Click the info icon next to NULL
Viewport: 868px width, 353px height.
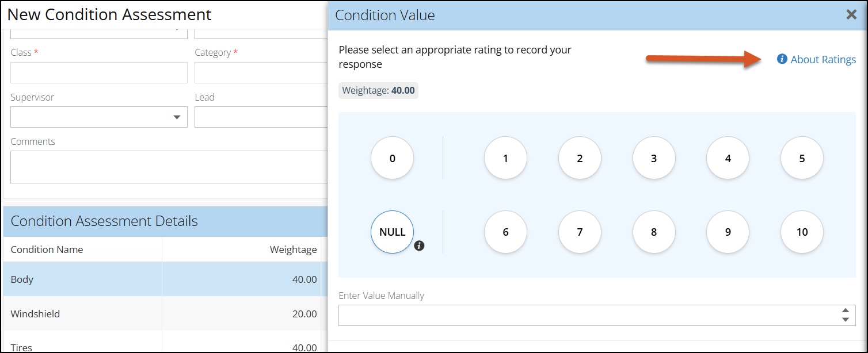pos(420,246)
